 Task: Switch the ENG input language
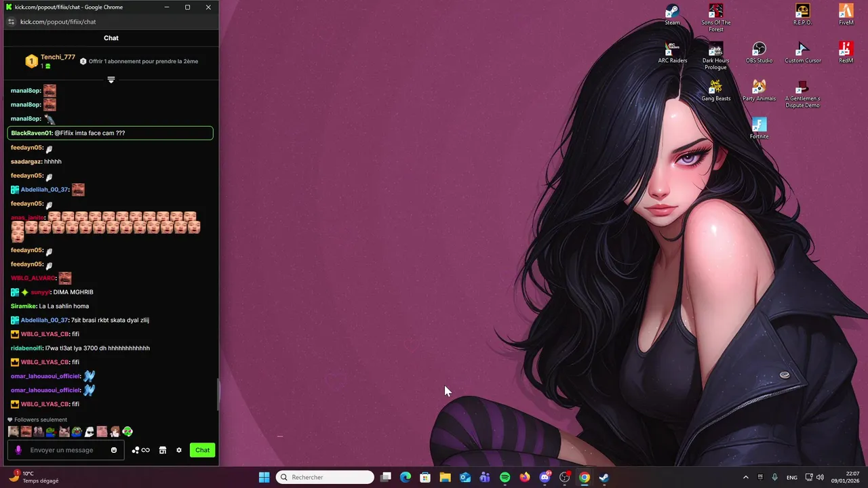click(x=791, y=477)
